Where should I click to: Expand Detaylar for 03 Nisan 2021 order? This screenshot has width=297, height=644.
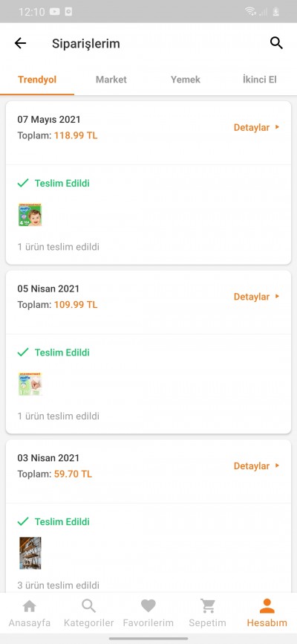coord(256,466)
